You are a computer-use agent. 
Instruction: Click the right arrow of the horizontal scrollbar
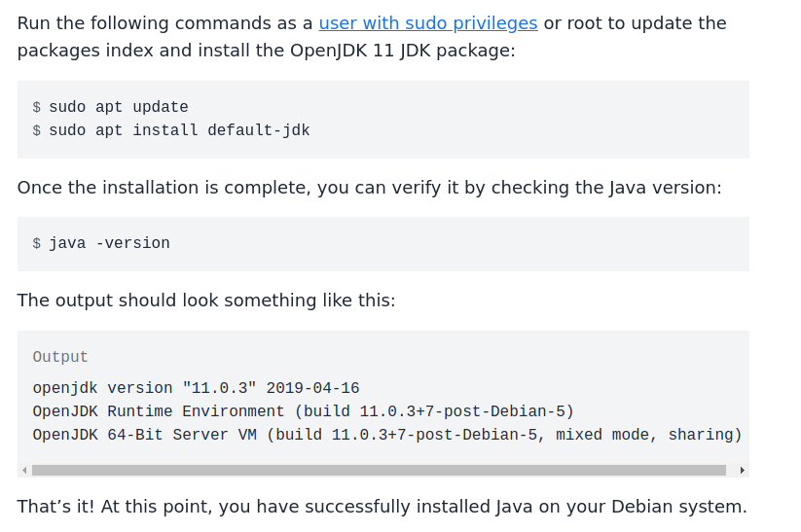743,471
